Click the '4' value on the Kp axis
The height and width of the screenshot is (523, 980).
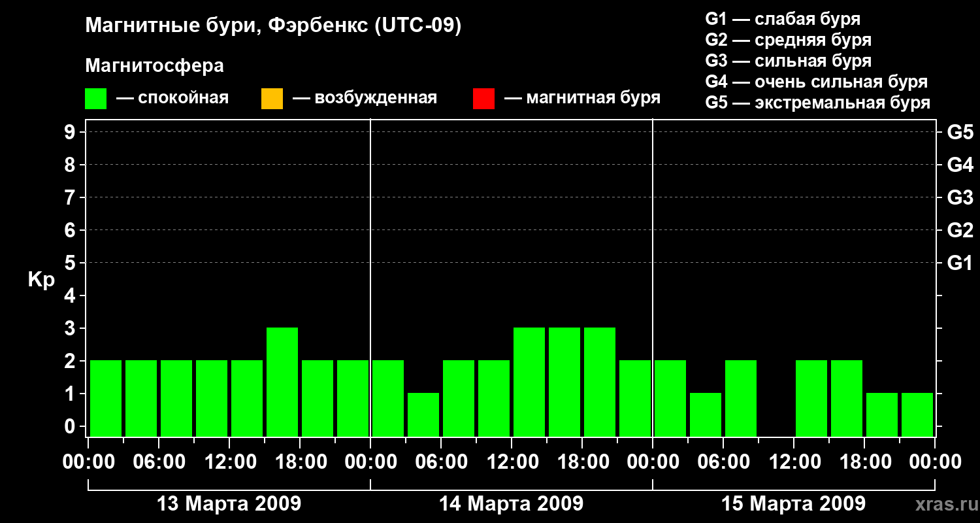[71, 295]
